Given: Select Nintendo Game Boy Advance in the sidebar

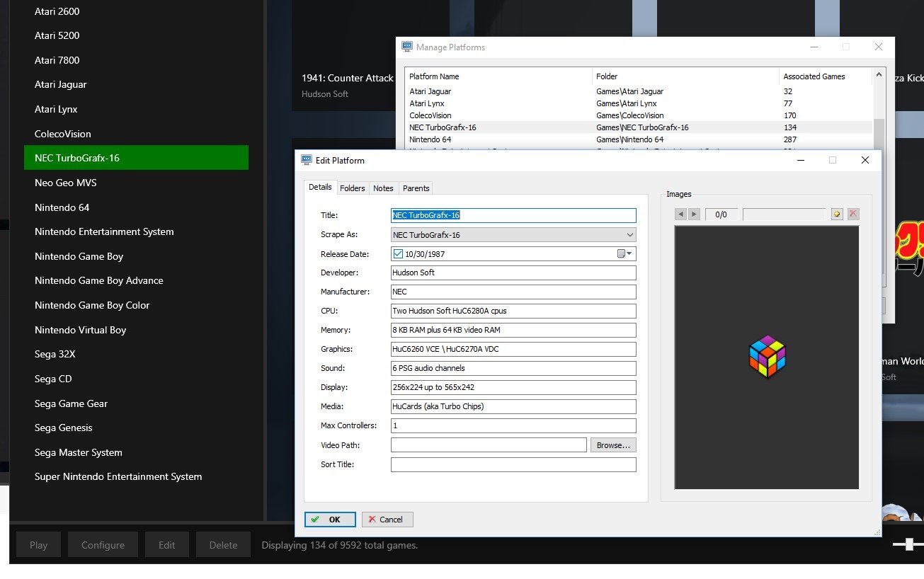Looking at the screenshot, I should point(136,280).
